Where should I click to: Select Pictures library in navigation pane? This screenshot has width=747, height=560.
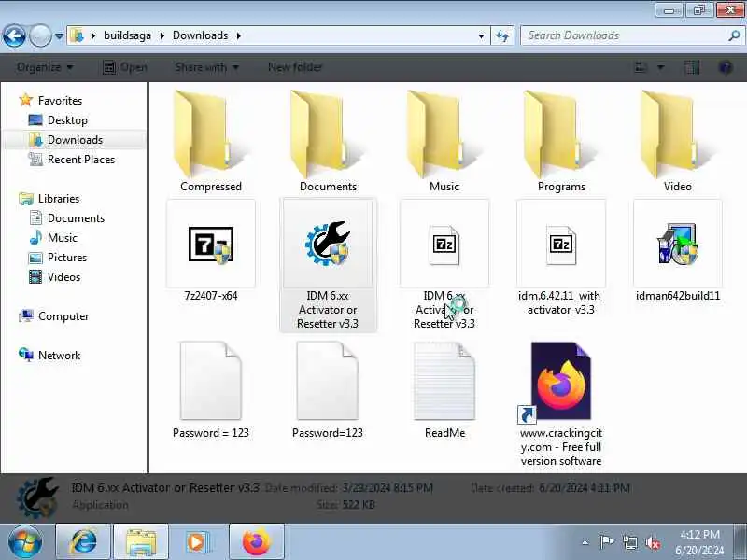pyautogui.click(x=58, y=258)
